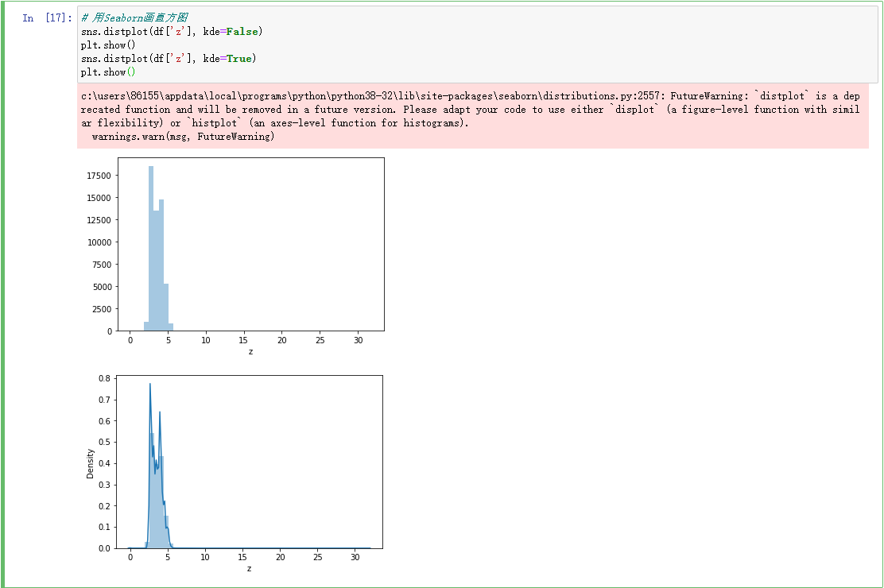Place cursor after the last plt.show() parentheses
The height and width of the screenshot is (588, 884).
click(x=135, y=72)
